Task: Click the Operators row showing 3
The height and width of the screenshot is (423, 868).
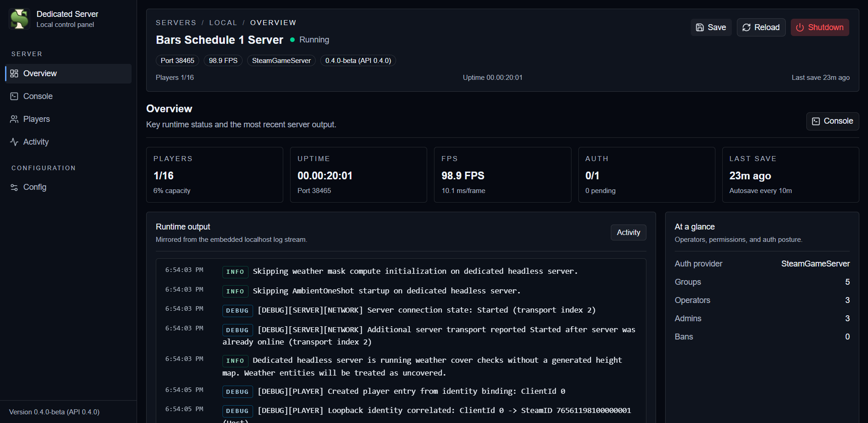Action: (x=762, y=300)
